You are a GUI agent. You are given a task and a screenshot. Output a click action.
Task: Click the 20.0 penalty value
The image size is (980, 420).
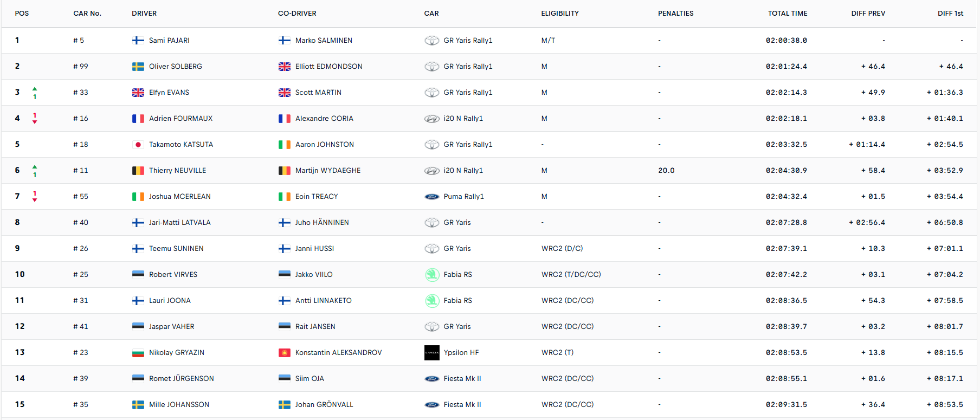pos(666,170)
